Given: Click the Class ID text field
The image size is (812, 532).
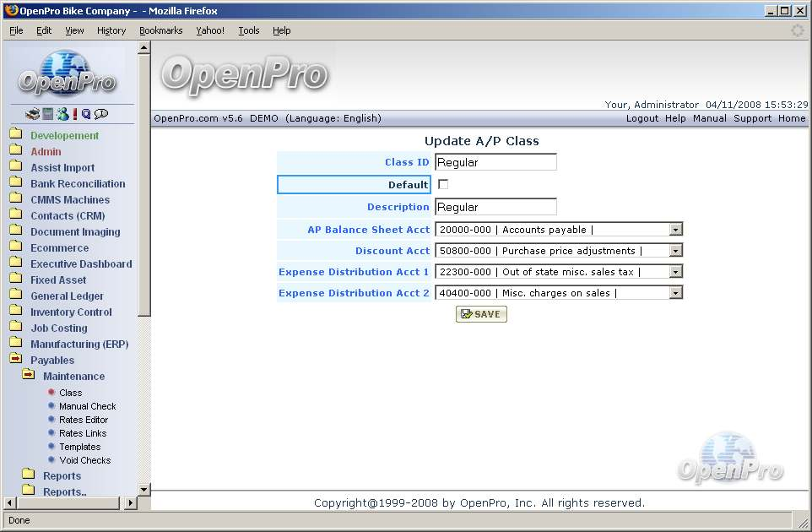Looking at the screenshot, I should click(x=495, y=162).
